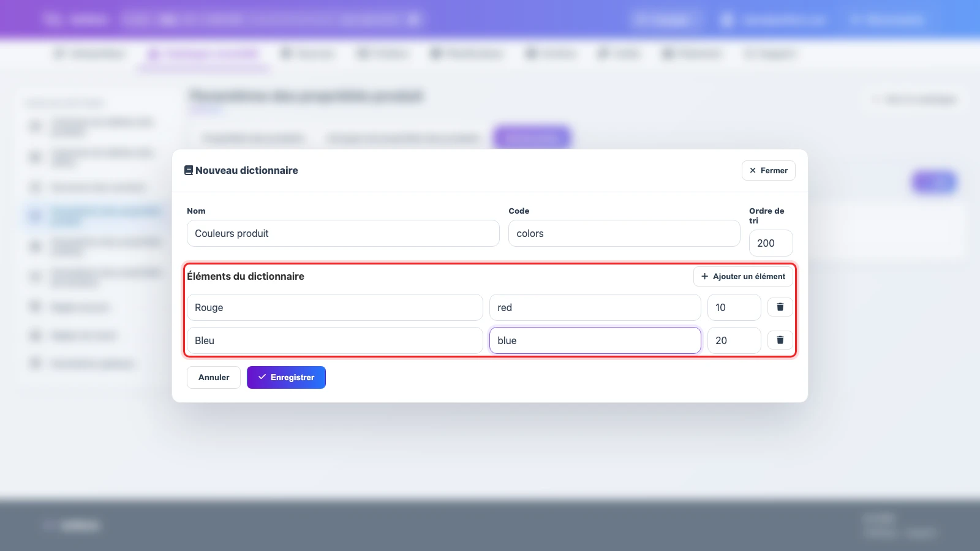The width and height of the screenshot is (980, 551).
Task: Focus the Nom field containing Couleurs produit
Action: (343, 233)
